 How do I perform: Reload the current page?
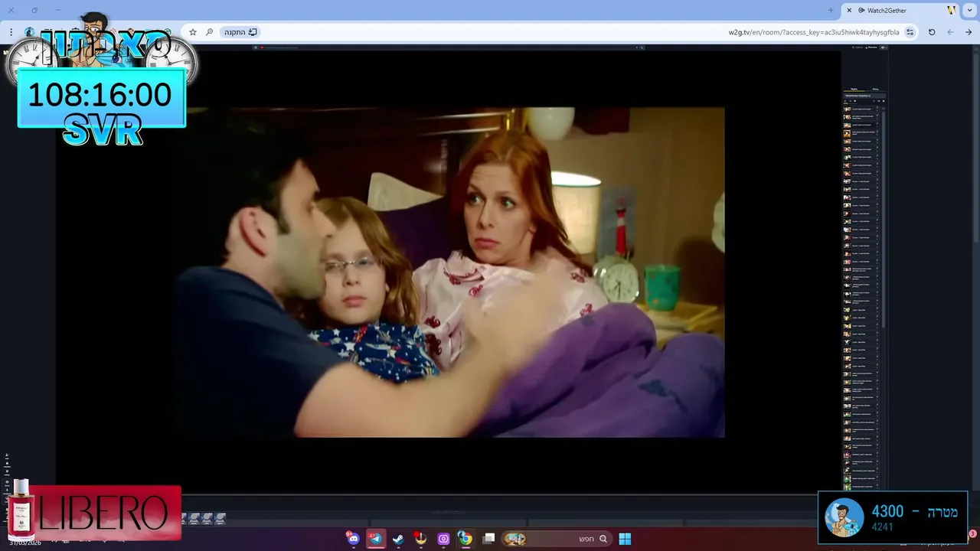pyautogui.click(x=932, y=32)
